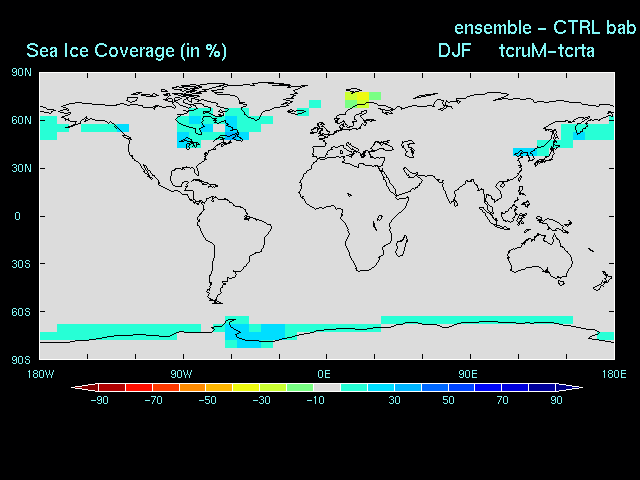This screenshot has height=480, width=640.
Task: Click the colorbar '-90' value label
Action: pyautogui.click(x=100, y=400)
